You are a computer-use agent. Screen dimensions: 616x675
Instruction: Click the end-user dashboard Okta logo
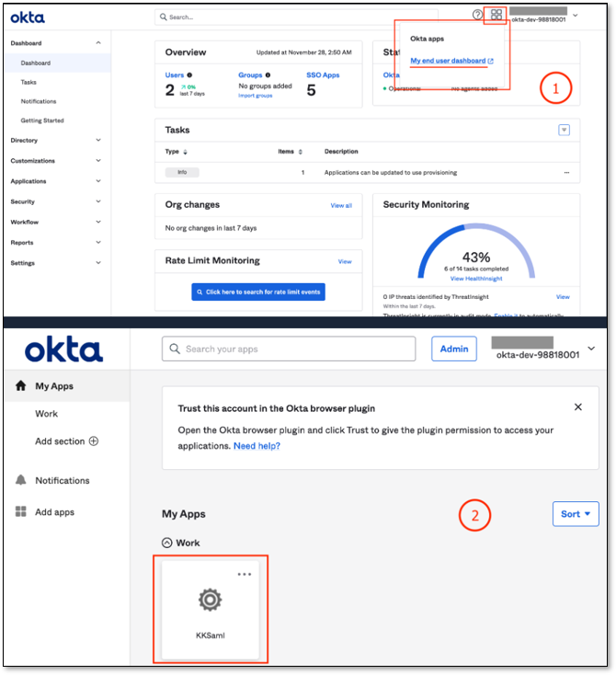click(63, 349)
